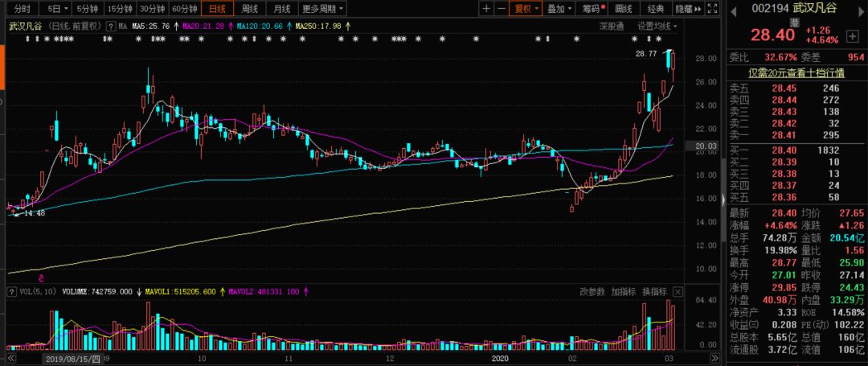Open 设置均线 moving average dropdown

pos(657,26)
